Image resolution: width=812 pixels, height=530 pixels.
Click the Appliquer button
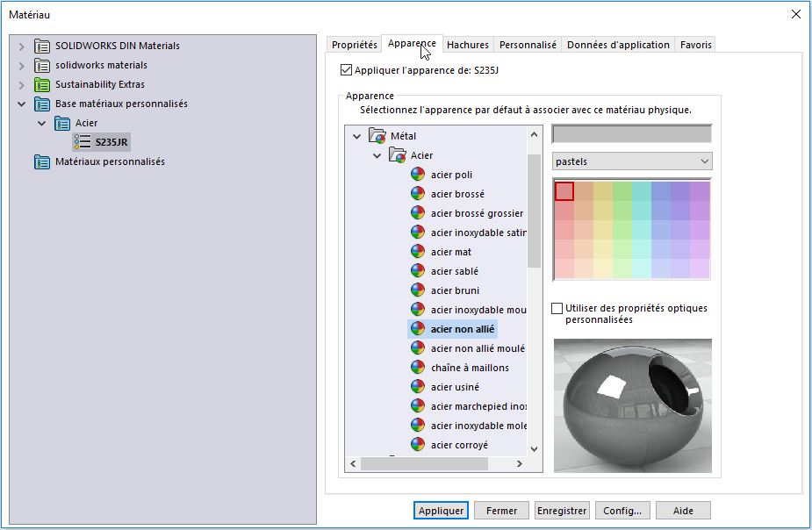click(x=441, y=511)
